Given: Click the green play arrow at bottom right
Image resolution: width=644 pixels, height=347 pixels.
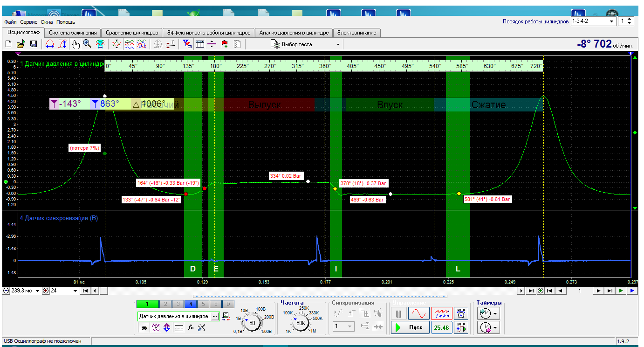Looking at the screenshot, I should 621,291.
